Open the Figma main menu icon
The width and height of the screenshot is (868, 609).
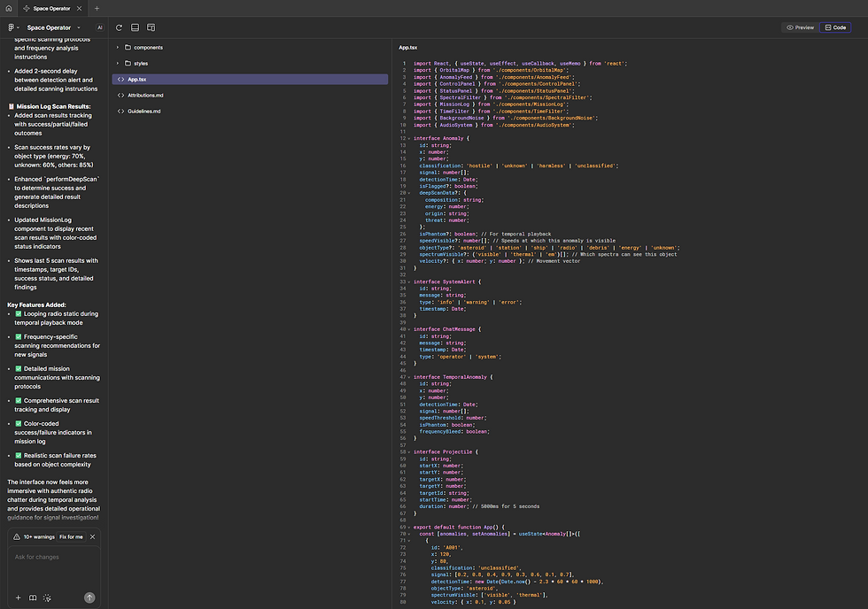point(11,27)
